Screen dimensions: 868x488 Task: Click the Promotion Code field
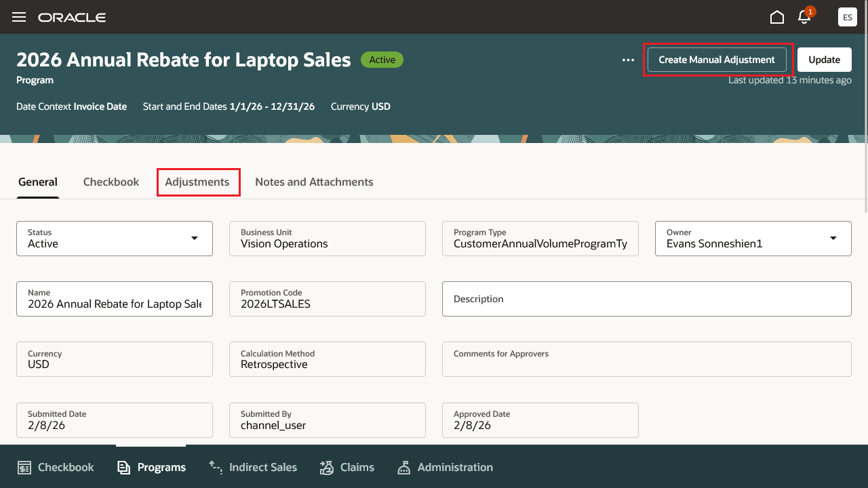coord(328,299)
